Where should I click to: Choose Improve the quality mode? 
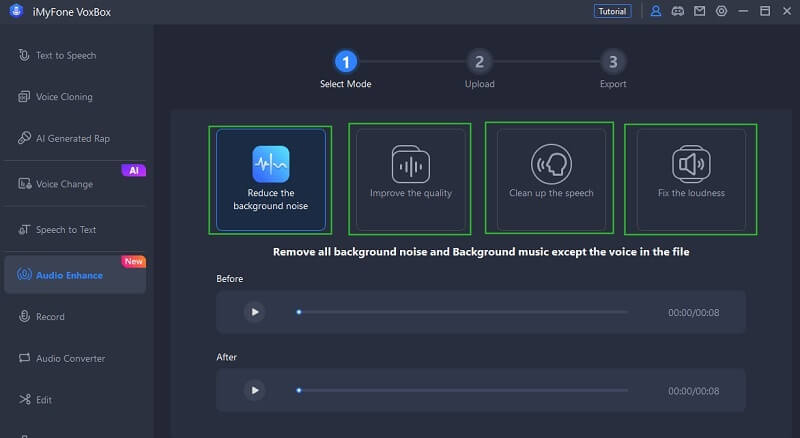[410, 180]
